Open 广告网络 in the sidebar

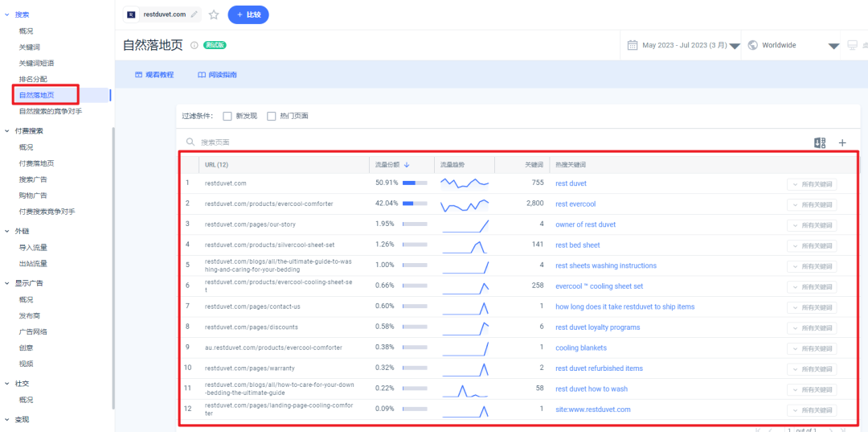coord(33,331)
